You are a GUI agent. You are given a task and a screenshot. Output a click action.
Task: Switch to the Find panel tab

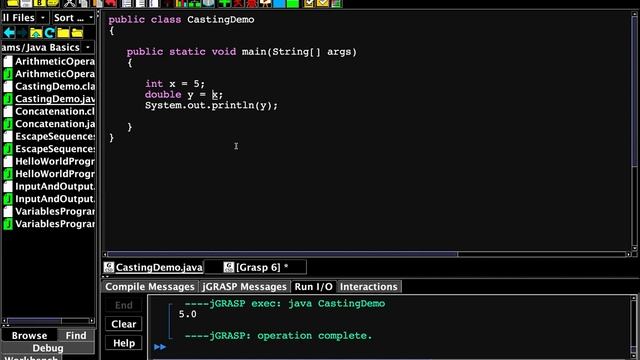76,336
